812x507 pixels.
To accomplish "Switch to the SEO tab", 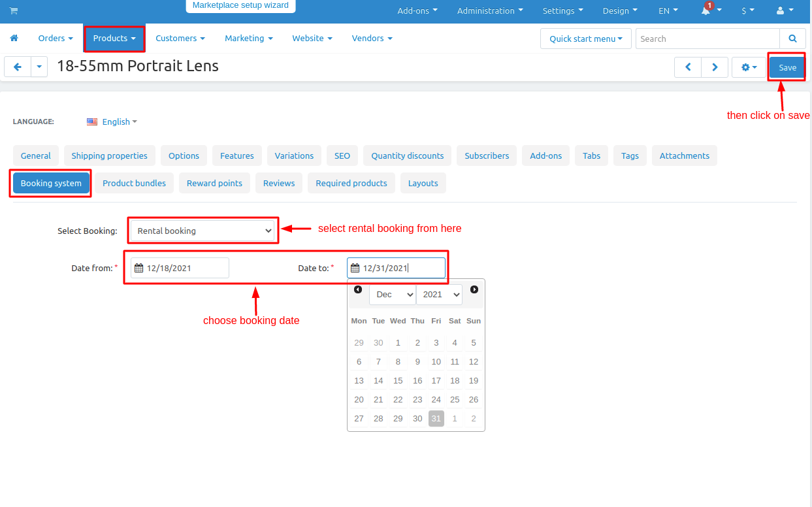I will coord(342,155).
